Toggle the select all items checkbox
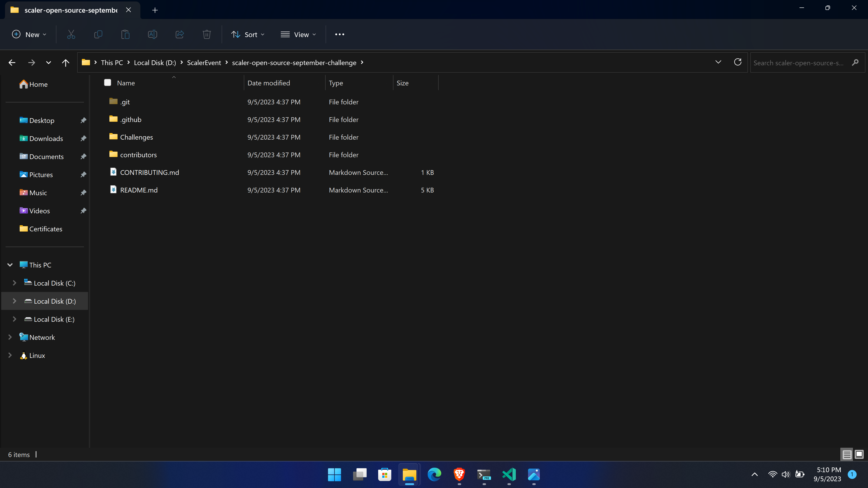Screen dimensions: 868x488 point(108,82)
